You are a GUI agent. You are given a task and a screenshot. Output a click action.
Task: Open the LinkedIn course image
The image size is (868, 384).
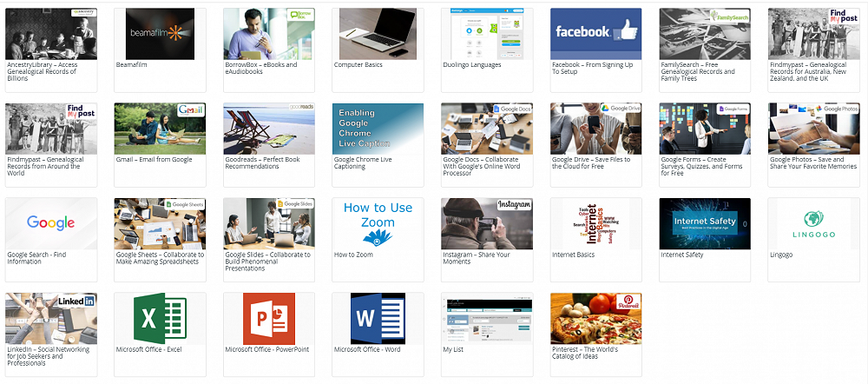(x=50, y=318)
